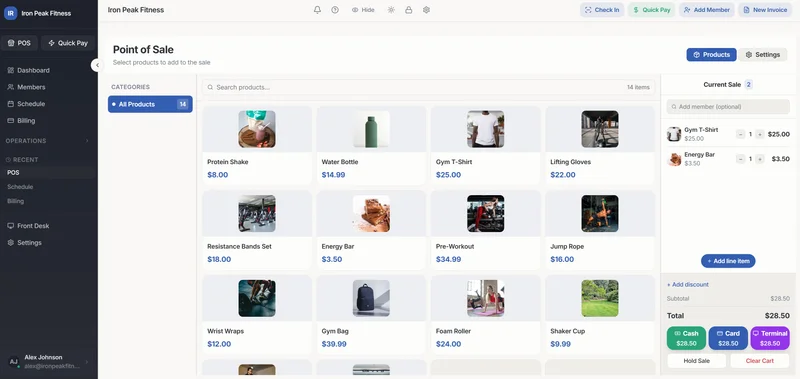This screenshot has height=379, width=800.
Task: Select the All Products category
Action: pyautogui.click(x=150, y=104)
